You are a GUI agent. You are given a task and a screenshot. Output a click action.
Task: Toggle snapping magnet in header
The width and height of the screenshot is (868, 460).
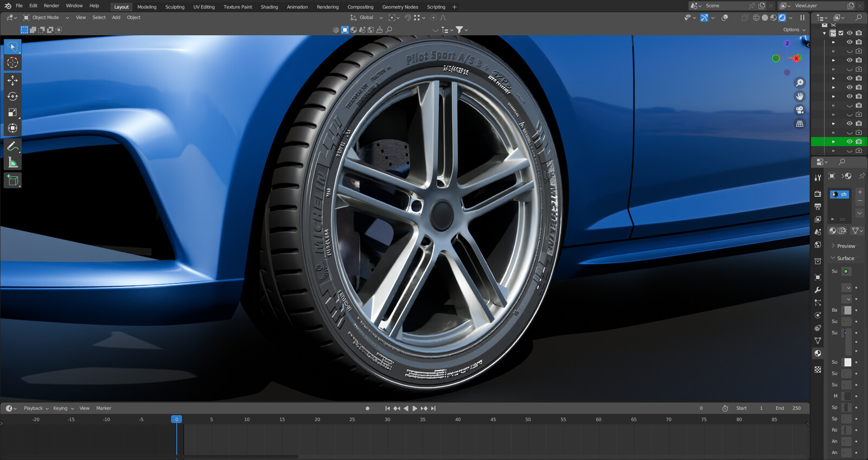pyautogui.click(x=407, y=17)
